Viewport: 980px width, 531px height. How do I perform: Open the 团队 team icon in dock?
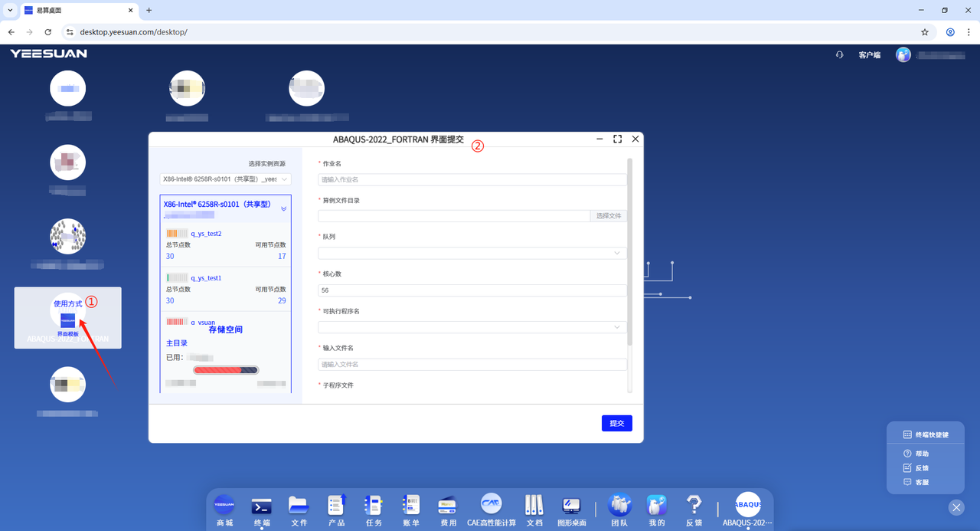tap(619, 506)
